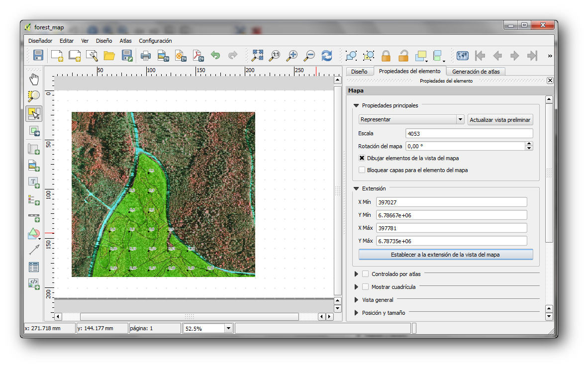
Task: Load composition from template folder icon
Action: (x=109, y=56)
